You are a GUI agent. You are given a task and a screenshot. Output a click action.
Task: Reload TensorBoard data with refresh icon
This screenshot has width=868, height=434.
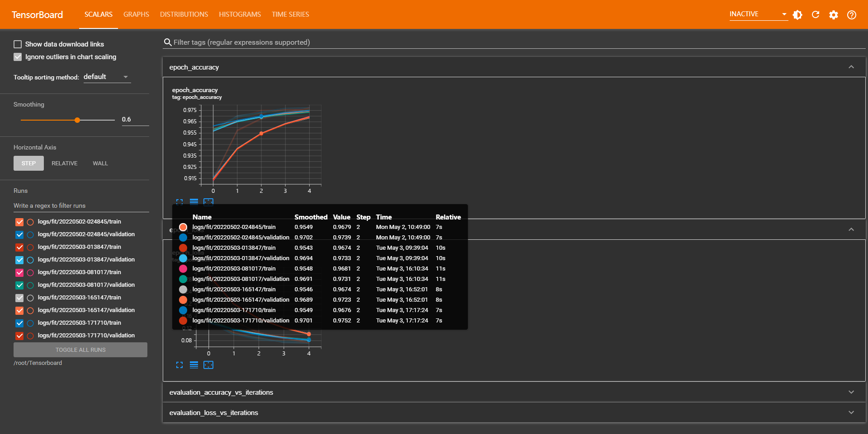coord(816,15)
